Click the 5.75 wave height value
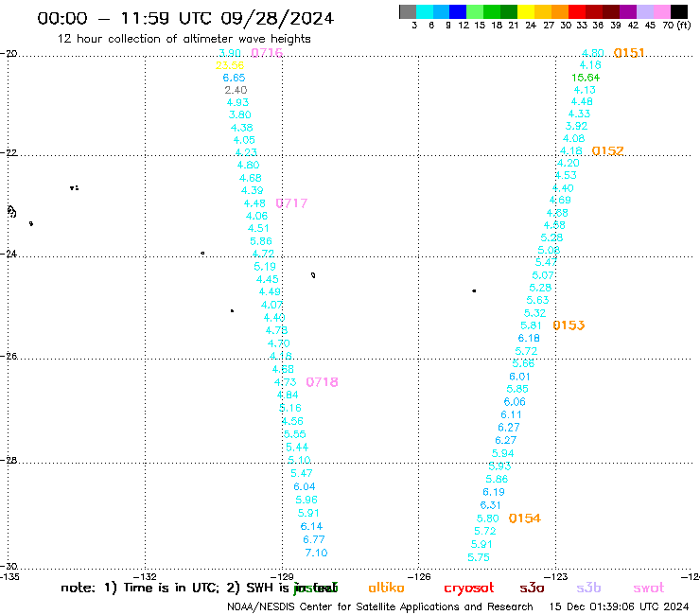 (x=479, y=558)
